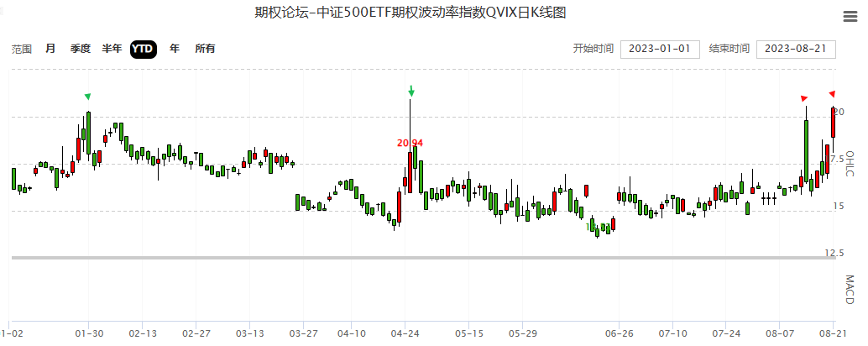
Task: Click the green flag marker near 01-30
Action: tap(87, 97)
